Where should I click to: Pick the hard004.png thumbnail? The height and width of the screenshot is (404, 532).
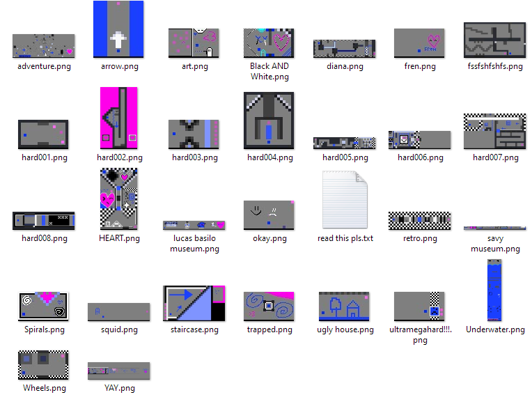269,121
